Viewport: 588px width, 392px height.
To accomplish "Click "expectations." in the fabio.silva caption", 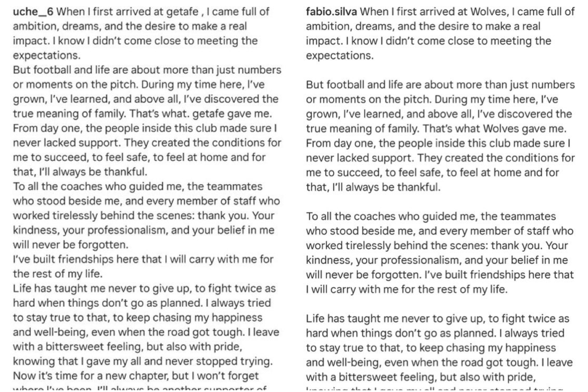I will pyautogui.click(x=339, y=56).
